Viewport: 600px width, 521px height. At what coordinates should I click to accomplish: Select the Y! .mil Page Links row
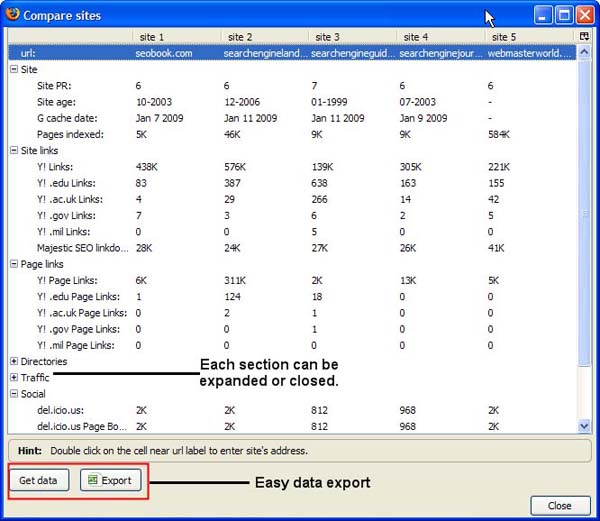point(75,345)
